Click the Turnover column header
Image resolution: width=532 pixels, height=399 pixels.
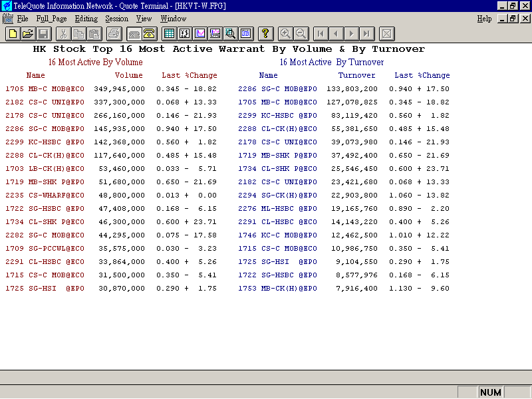click(x=356, y=75)
